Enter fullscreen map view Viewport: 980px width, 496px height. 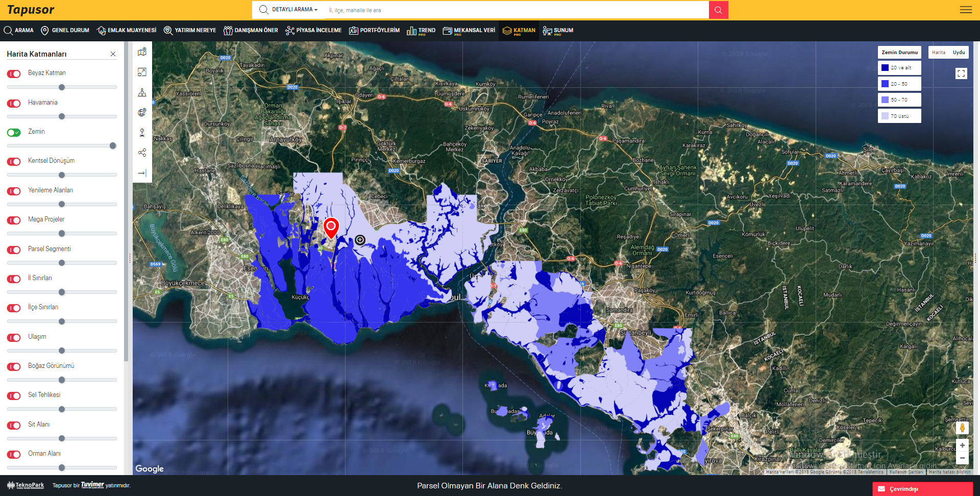click(x=961, y=73)
